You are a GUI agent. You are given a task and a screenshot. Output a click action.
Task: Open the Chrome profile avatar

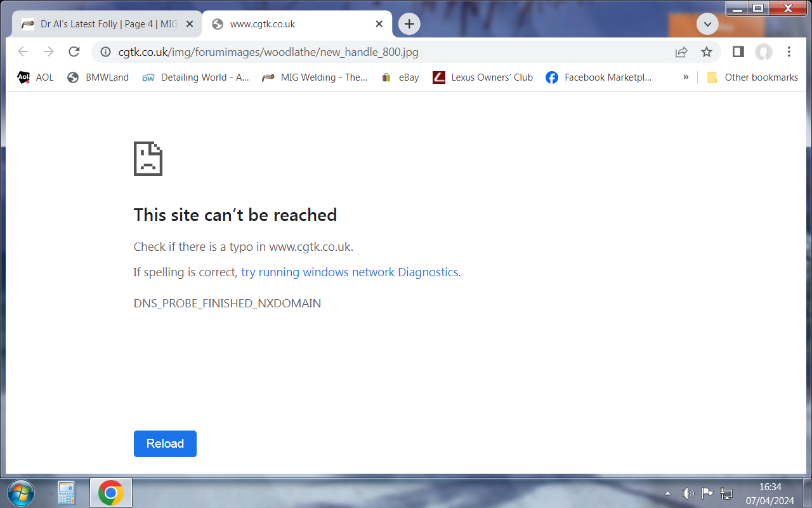click(764, 52)
